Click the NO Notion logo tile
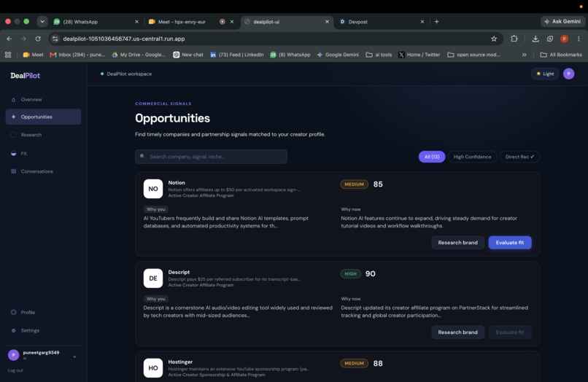This screenshot has width=588, height=382. tap(153, 189)
